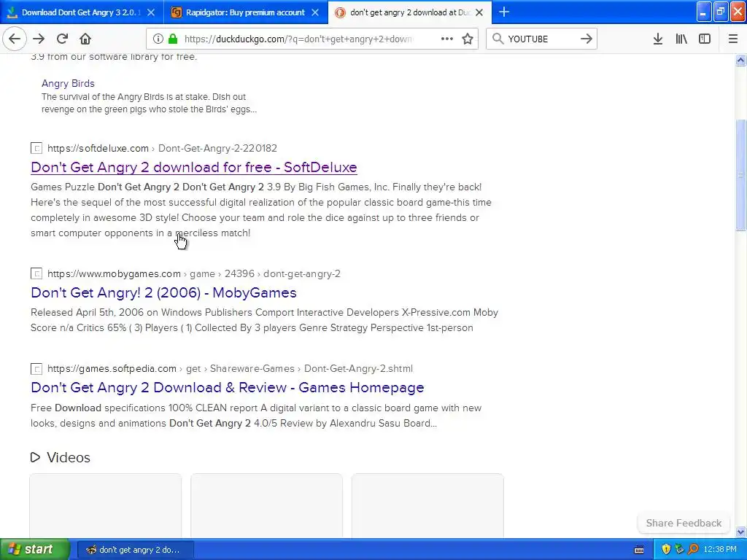This screenshot has height=560, width=747.
Task: Click the softdeluxe.com URL text
Action: 98,148
